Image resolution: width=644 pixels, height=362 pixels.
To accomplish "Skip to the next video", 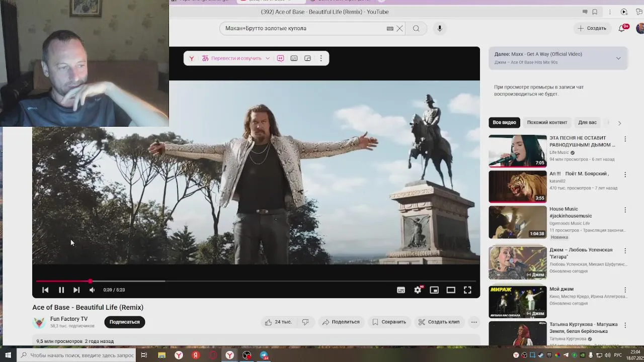I will pos(76,290).
